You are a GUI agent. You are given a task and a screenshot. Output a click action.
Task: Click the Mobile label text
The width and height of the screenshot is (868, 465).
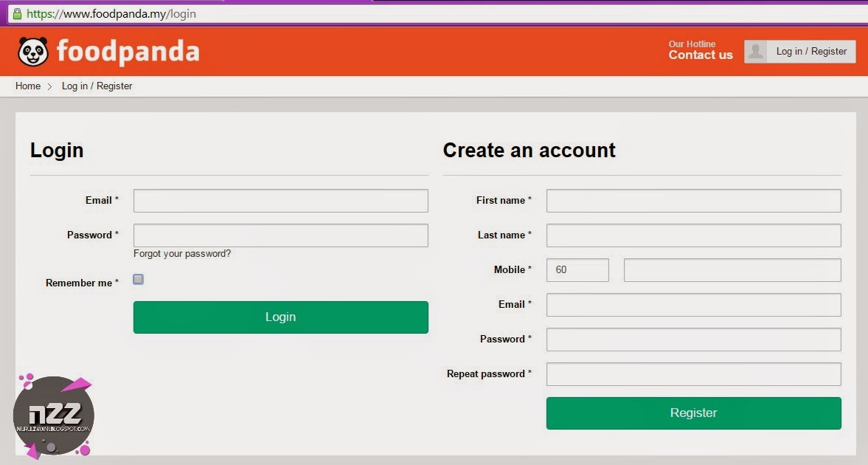513,269
